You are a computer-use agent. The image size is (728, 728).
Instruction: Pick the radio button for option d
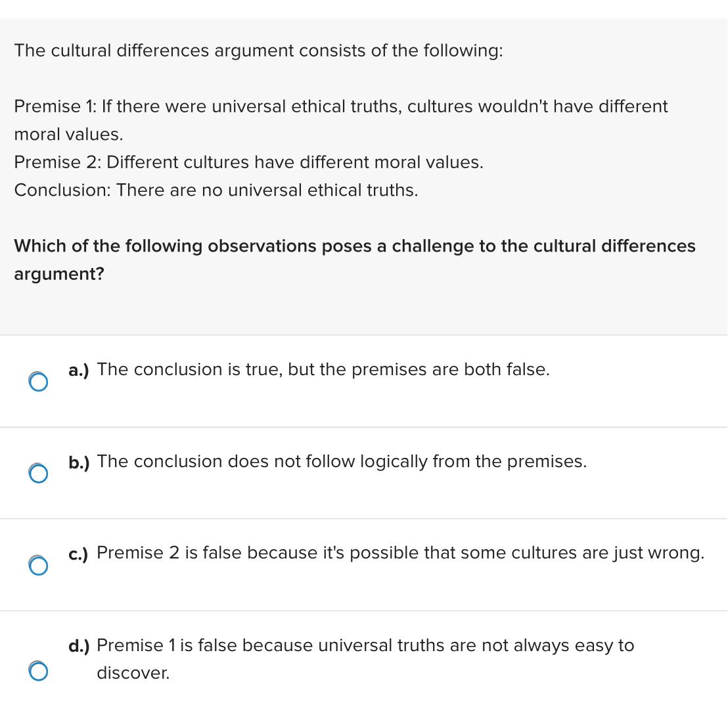click(38, 671)
